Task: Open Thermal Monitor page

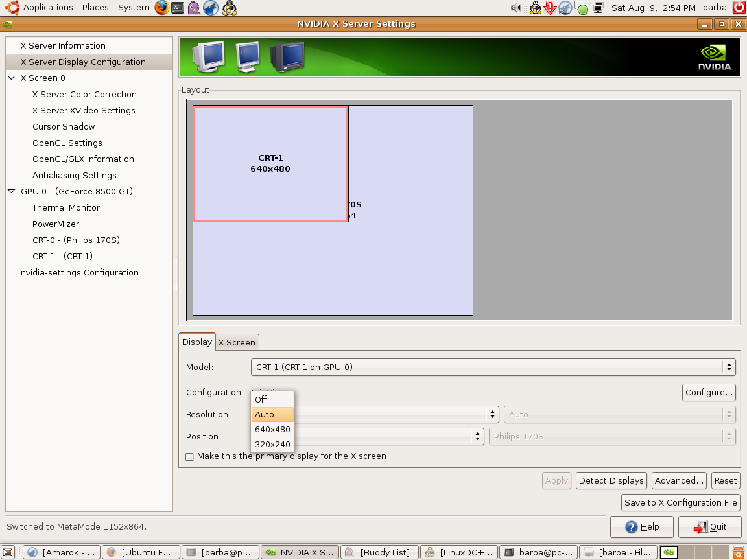Action: click(x=66, y=207)
